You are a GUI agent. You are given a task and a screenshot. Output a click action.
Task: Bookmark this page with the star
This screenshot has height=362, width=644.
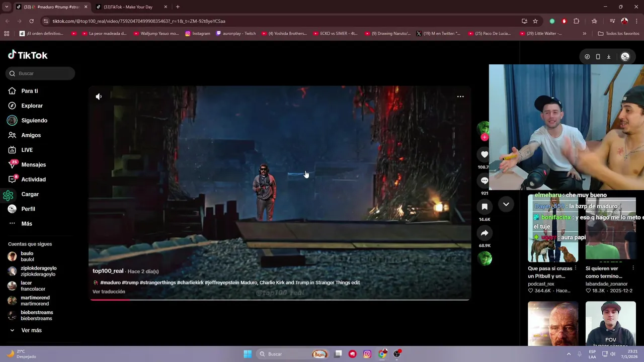[535, 21]
